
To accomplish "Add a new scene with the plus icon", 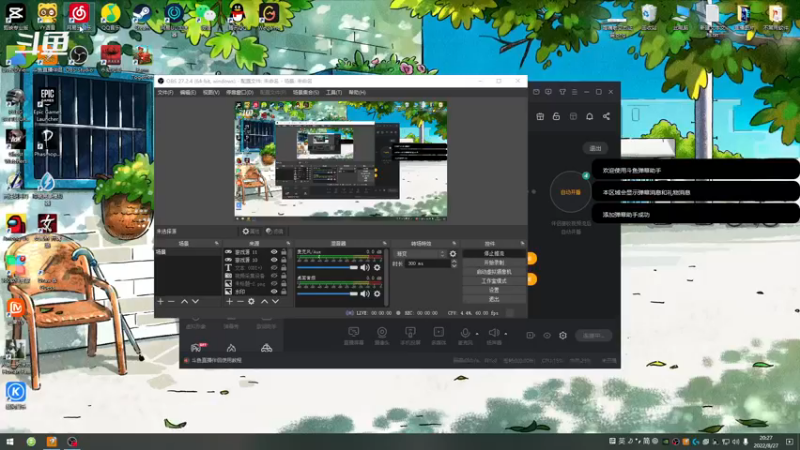I will pyautogui.click(x=161, y=302).
